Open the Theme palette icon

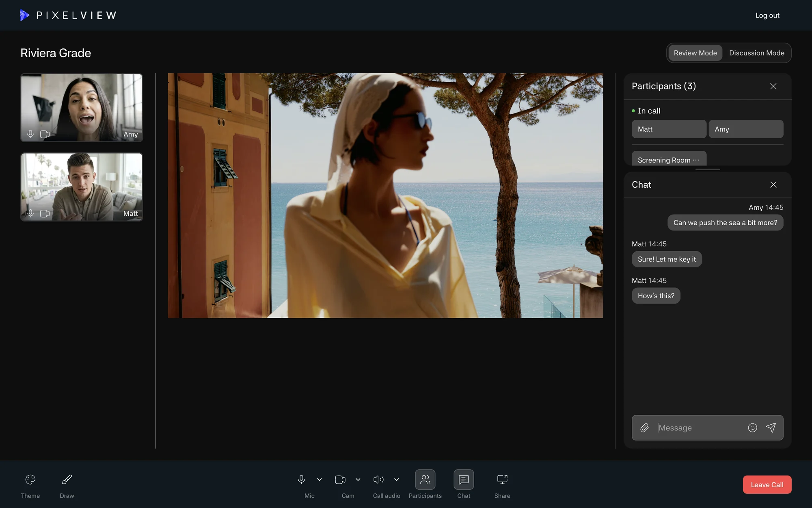click(30, 480)
